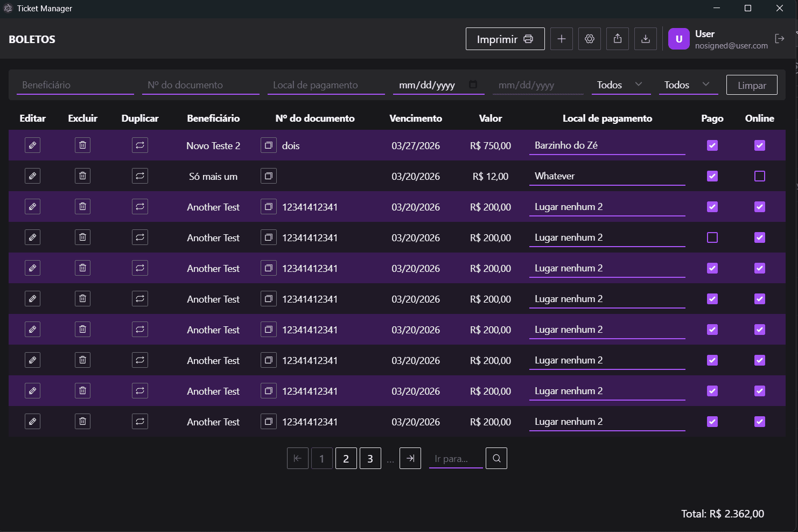Edit the Só mais um boleto
Screen dimensions: 798x532
coord(33,176)
